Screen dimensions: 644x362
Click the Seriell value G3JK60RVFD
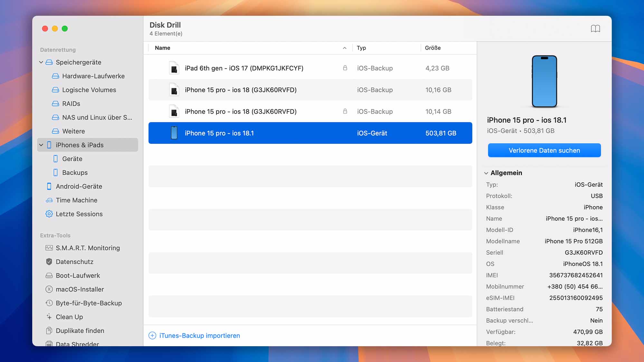583,253
